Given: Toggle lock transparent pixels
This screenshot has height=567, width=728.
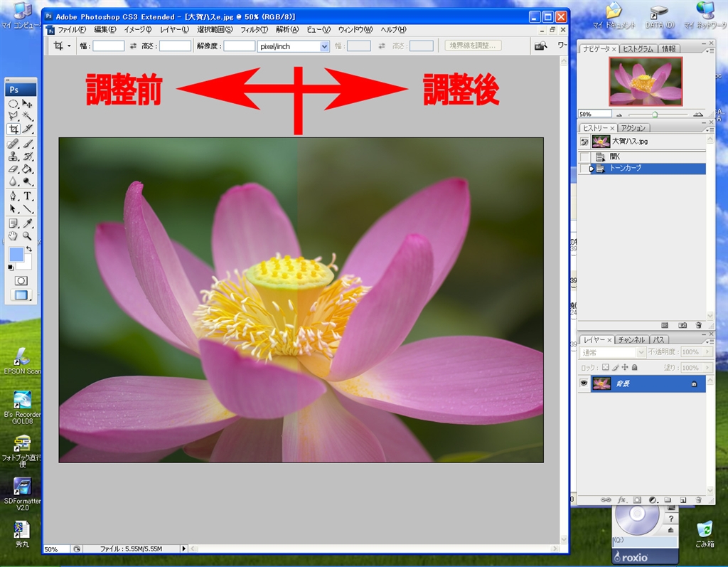Looking at the screenshot, I should (606, 367).
